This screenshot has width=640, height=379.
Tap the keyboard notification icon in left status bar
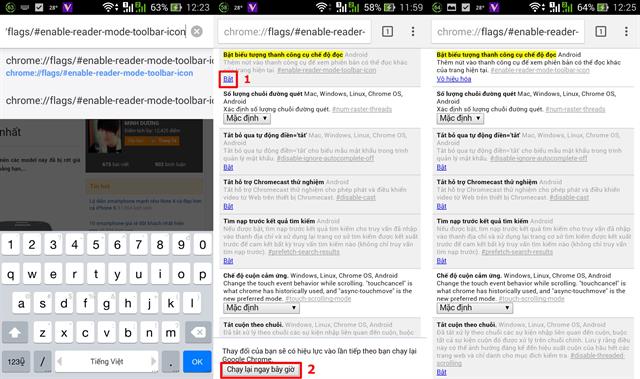[x=24, y=7]
